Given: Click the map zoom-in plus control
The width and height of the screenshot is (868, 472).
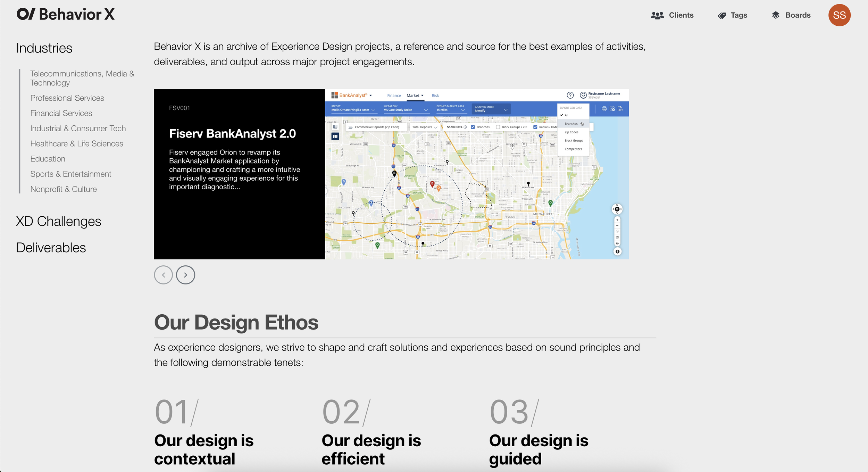Looking at the screenshot, I should (x=617, y=220).
